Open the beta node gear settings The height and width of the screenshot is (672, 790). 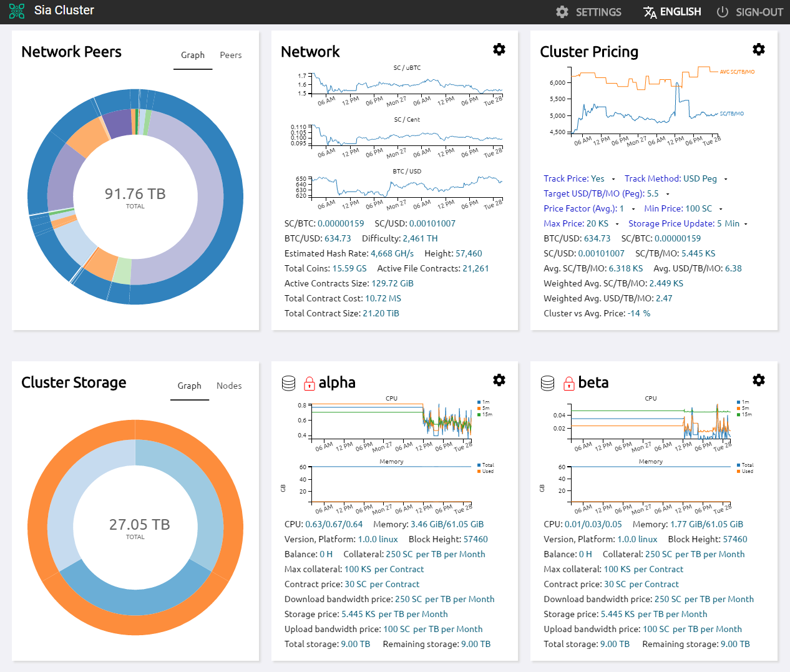(759, 380)
